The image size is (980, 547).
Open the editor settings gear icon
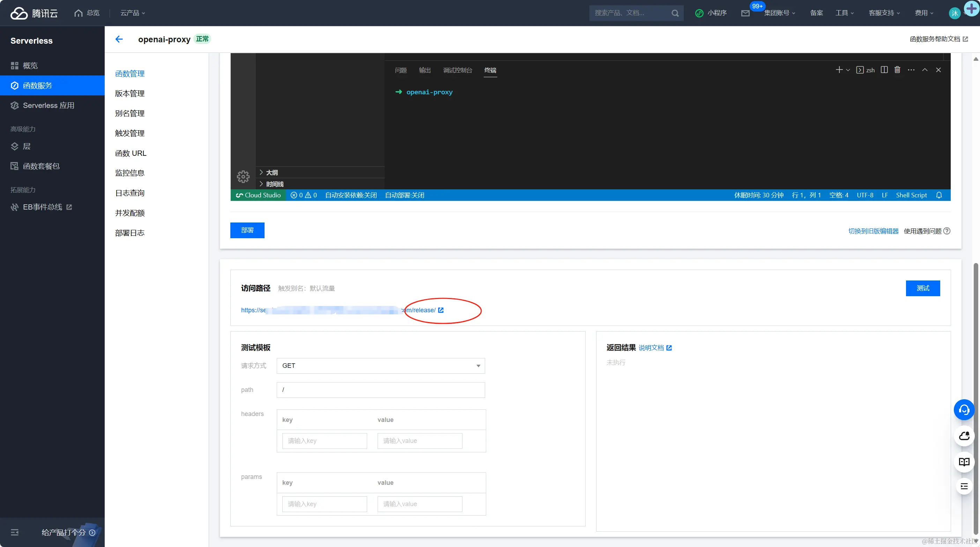coord(243,176)
